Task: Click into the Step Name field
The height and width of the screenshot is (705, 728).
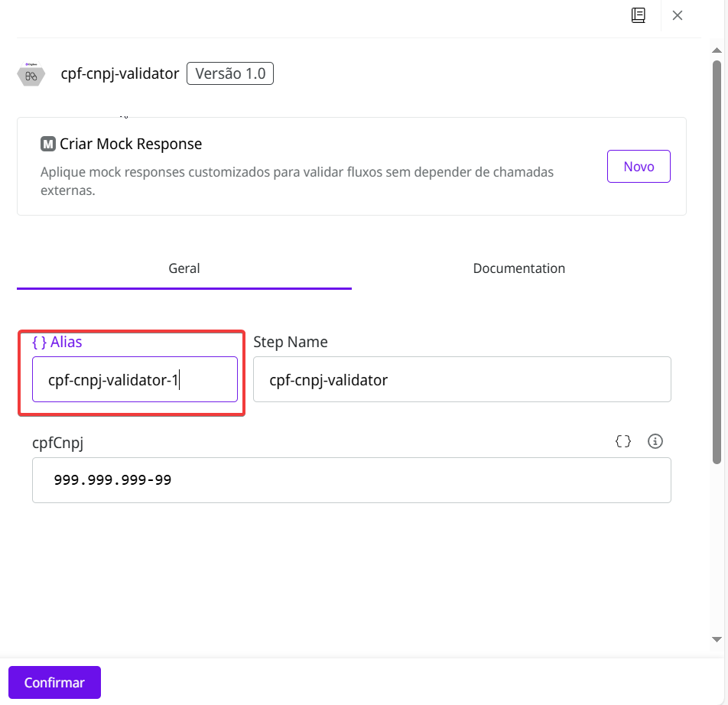Action: pos(462,379)
